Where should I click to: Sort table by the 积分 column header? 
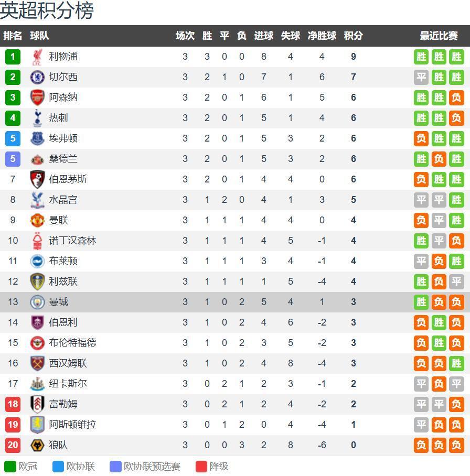[x=352, y=36]
